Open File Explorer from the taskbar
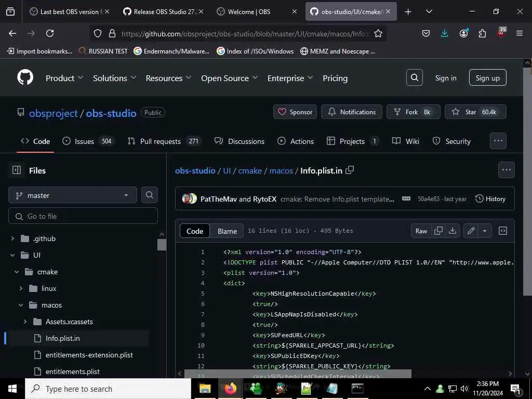The width and height of the screenshot is (532, 399). (x=205, y=389)
